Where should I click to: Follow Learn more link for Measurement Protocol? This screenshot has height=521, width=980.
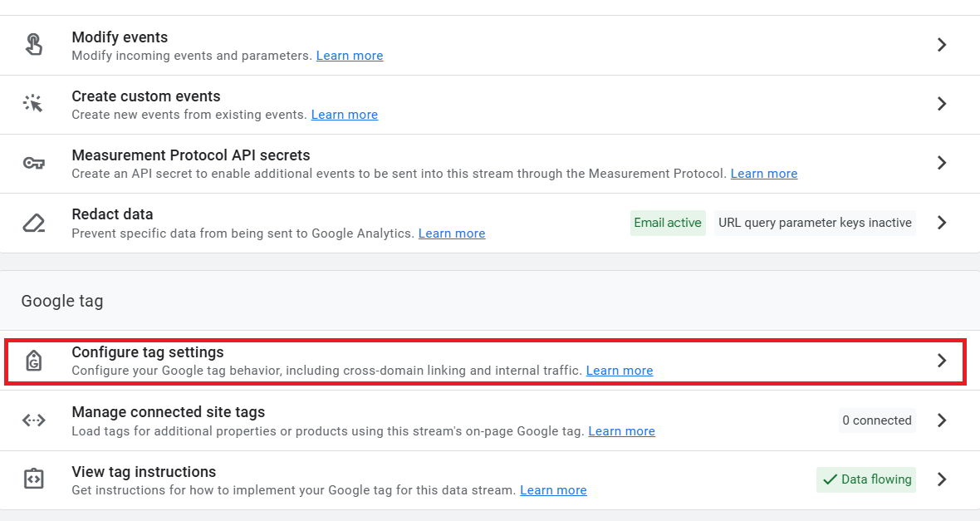(764, 173)
